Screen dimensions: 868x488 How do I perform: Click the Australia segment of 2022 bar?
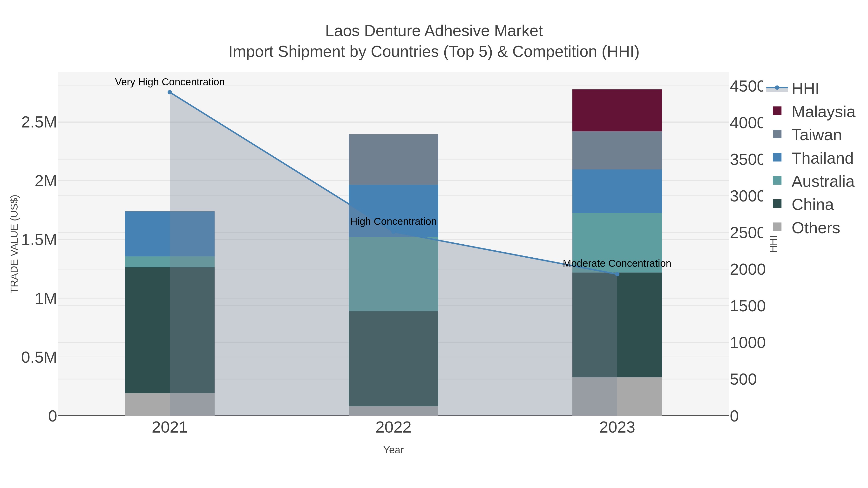(x=393, y=274)
